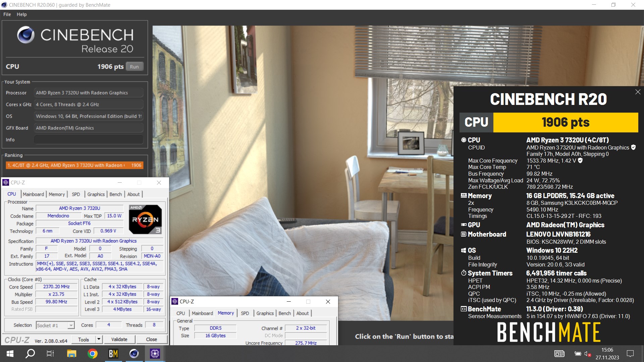Viewport: 644px width, 362px height.
Task: Open the File menu in Cinebench
Action: click(x=7, y=14)
